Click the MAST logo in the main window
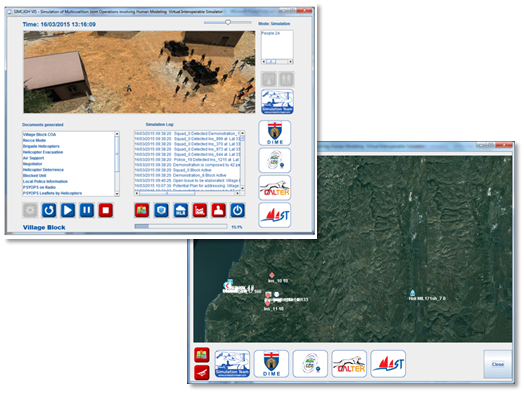This screenshot has height=393, width=524. 275,215
